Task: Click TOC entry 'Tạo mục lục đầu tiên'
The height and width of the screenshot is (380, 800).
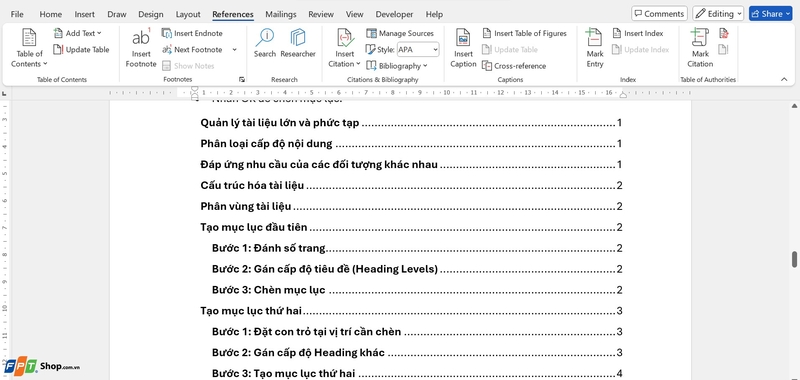Action: click(411, 227)
